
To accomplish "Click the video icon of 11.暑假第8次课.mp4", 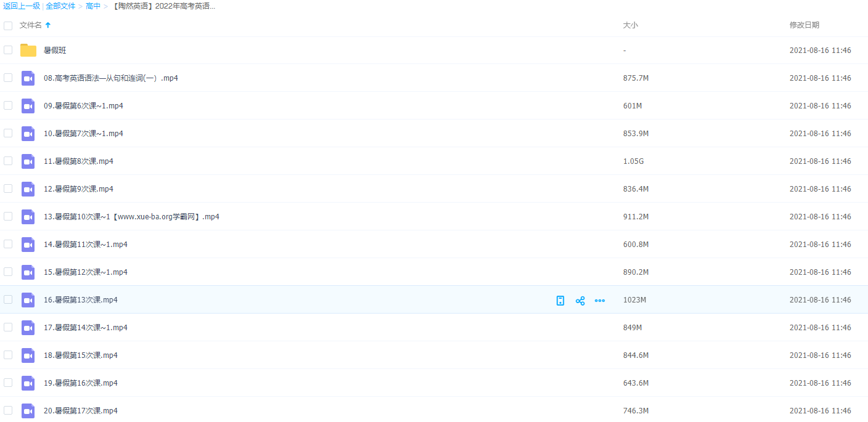I will [x=28, y=161].
